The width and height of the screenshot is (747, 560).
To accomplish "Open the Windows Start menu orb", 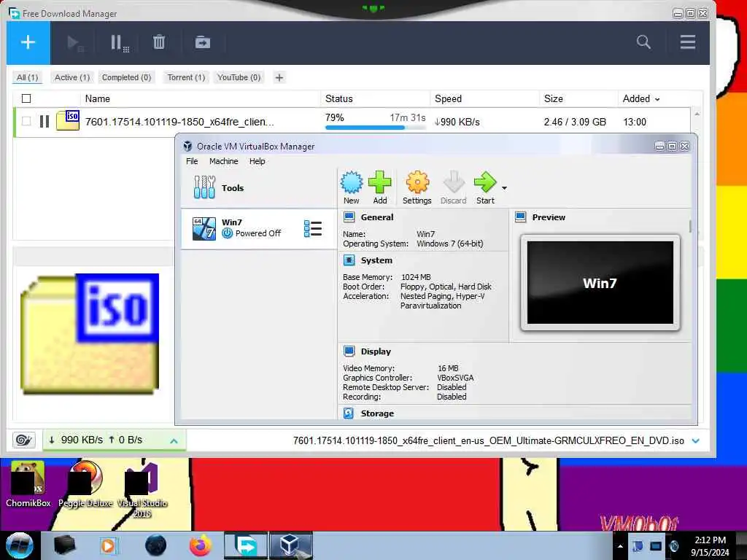I will tap(19, 545).
